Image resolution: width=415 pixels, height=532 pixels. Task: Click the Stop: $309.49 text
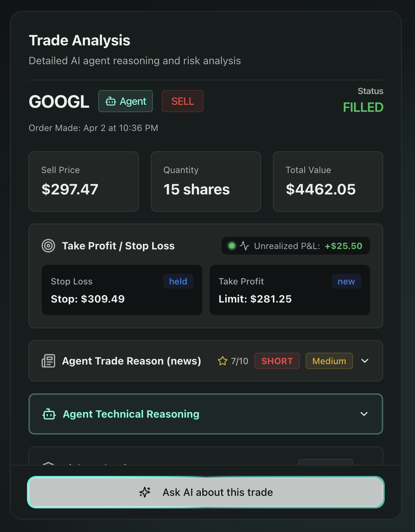tap(88, 299)
